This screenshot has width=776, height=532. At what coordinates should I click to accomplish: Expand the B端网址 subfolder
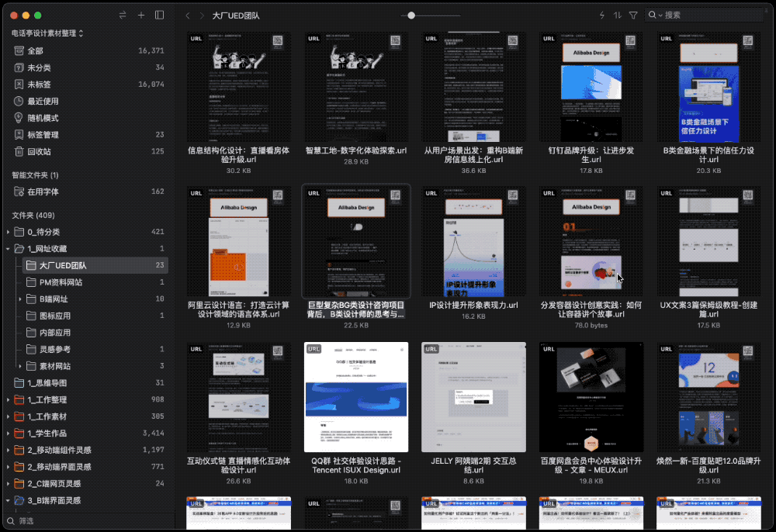20,299
